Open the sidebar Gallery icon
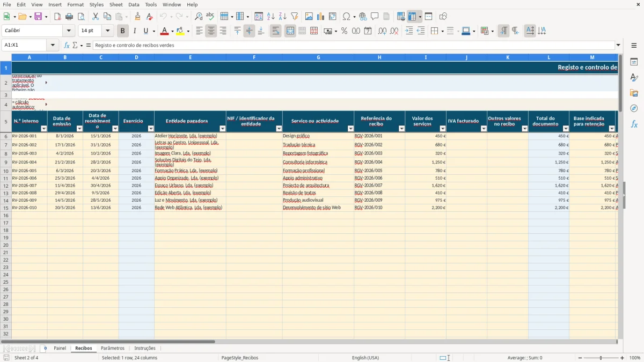Image resolution: width=644 pixels, height=362 pixels. [x=634, y=93]
